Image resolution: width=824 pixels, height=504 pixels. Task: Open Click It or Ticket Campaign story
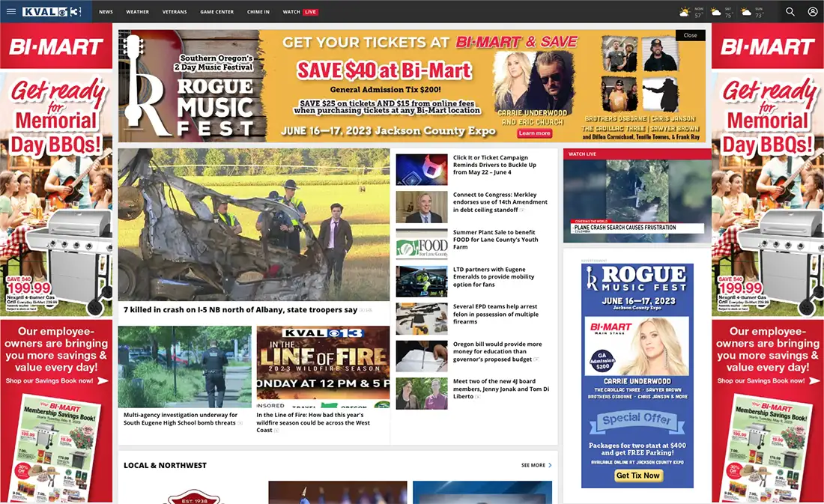click(x=494, y=165)
